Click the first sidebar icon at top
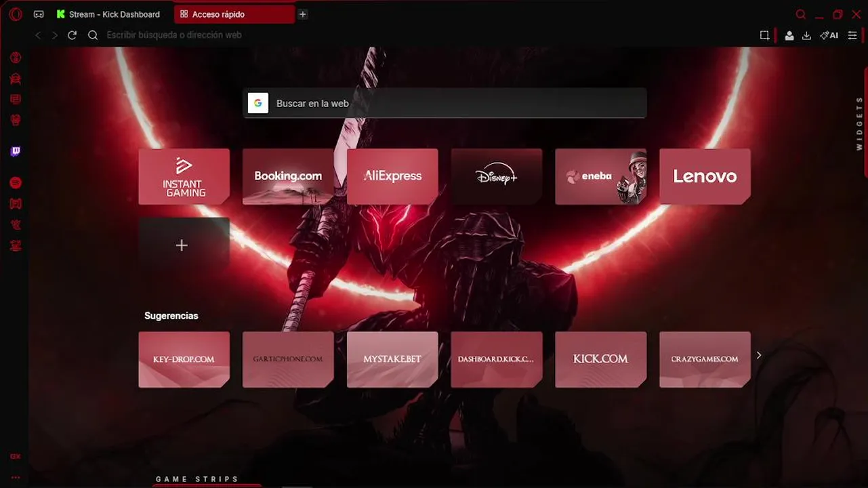 click(16, 58)
